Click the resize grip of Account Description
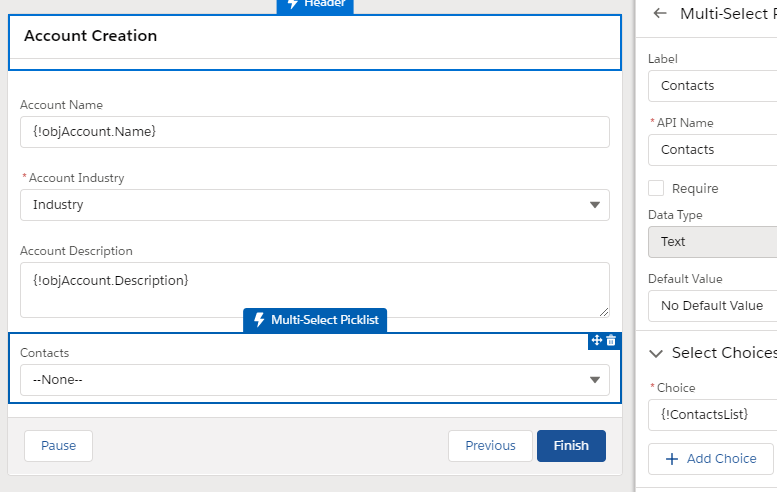The width and height of the screenshot is (777, 492). click(604, 312)
